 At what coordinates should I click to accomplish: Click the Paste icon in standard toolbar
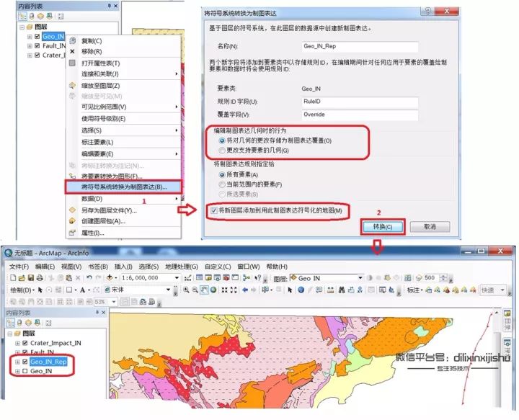tap(69, 278)
